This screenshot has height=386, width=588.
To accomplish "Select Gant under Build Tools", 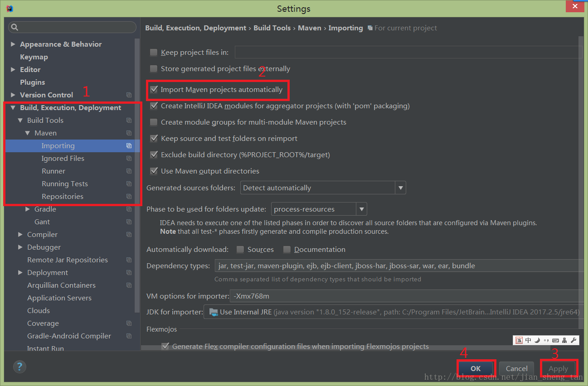I will click(x=42, y=222).
